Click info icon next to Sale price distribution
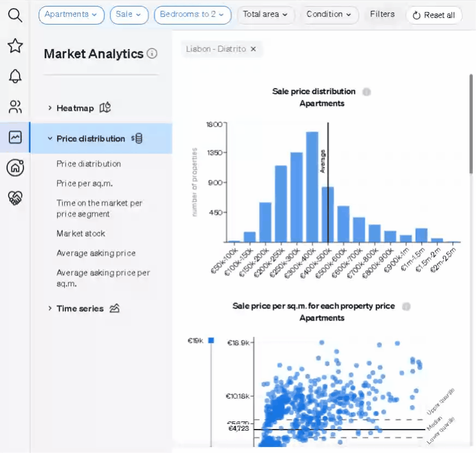Image resolution: width=476 pixels, height=453 pixels. tap(367, 91)
